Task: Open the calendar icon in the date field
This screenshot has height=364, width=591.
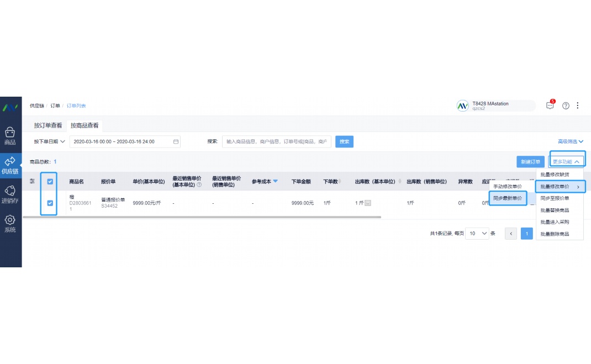Action: [175, 141]
